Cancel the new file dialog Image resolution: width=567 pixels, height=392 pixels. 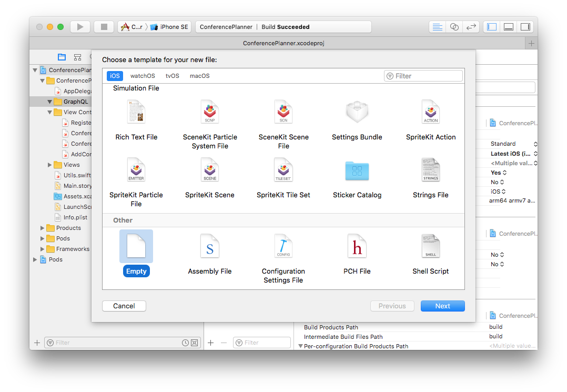point(124,306)
